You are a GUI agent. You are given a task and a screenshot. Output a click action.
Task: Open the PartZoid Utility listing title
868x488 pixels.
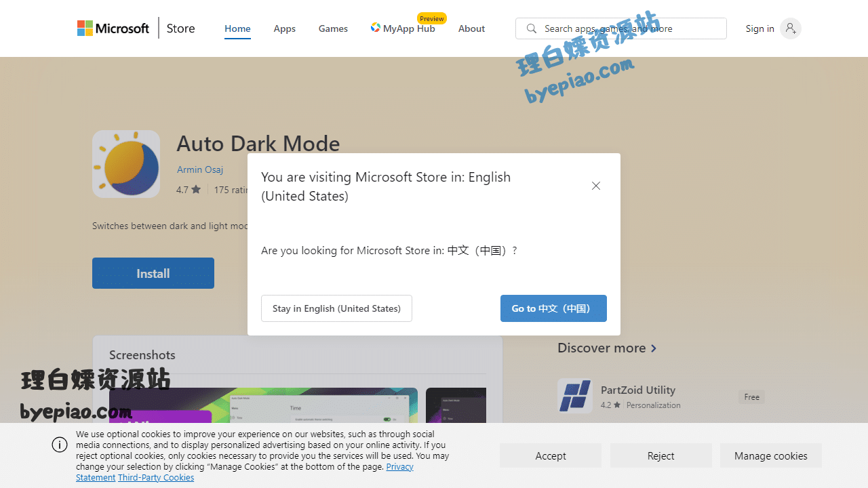point(638,390)
